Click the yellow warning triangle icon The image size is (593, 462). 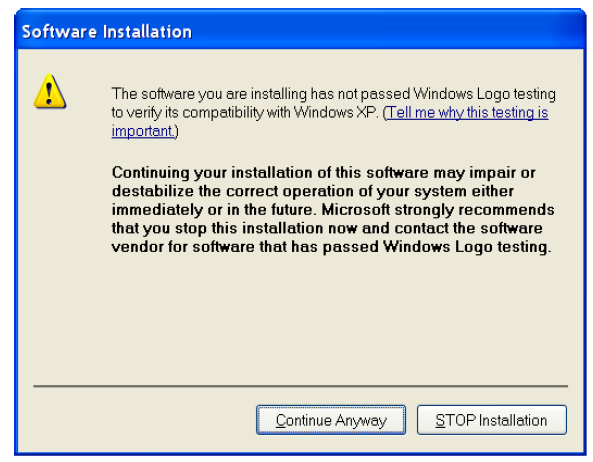(50, 91)
